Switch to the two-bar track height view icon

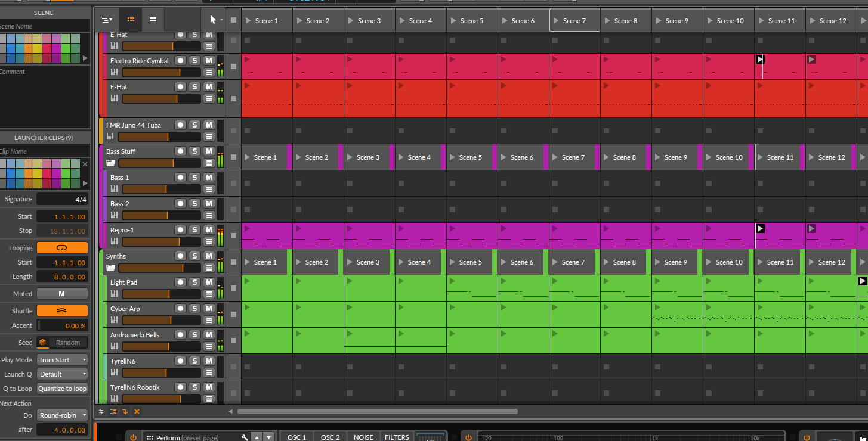153,20
